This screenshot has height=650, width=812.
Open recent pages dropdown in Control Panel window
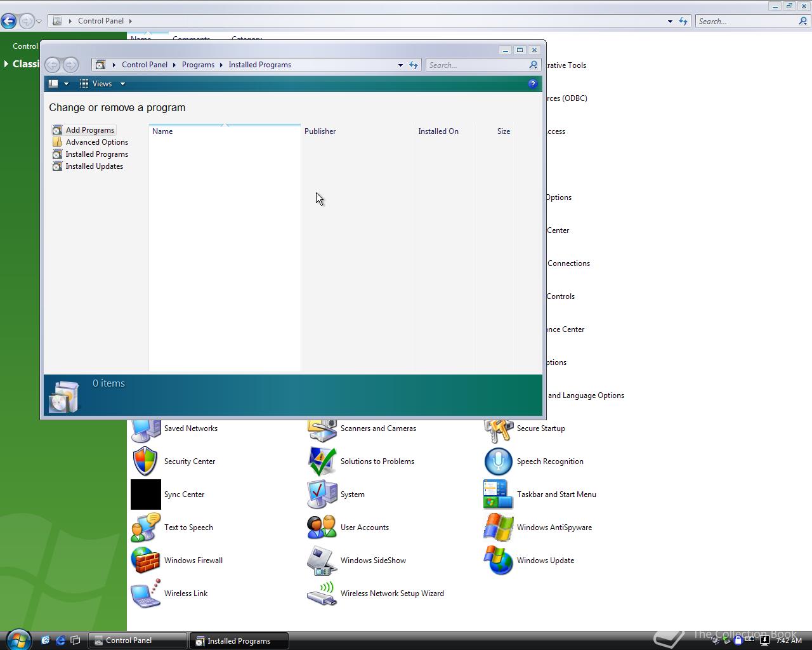click(x=39, y=22)
